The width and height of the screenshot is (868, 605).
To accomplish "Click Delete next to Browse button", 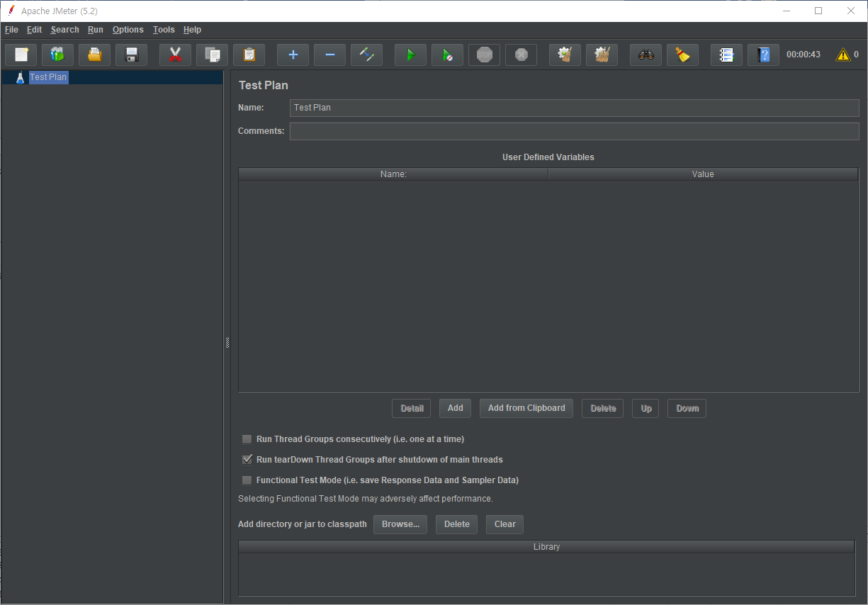I will pos(457,524).
